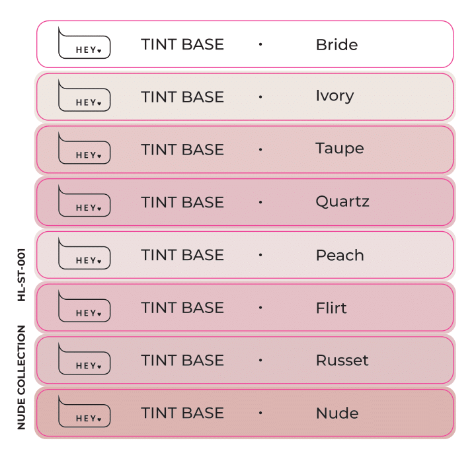The width and height of the screenshot is (476, 459).
Task: Click TINT BASE text in Nude row
Action: 182,413
